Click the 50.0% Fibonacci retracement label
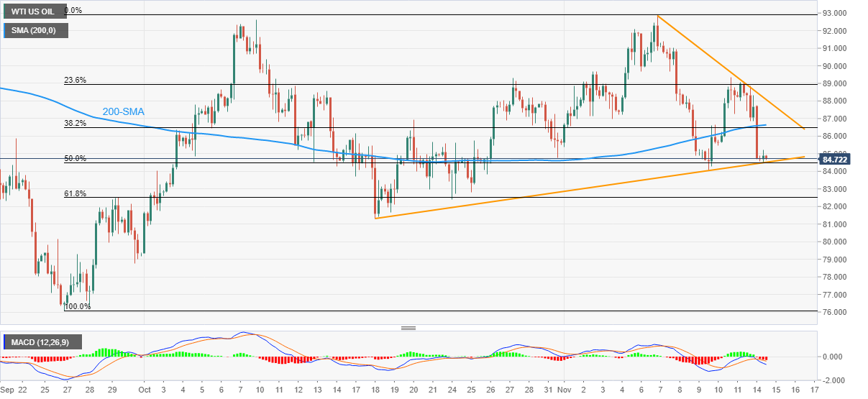Screen dimensions: 868x399 click(x=75, y=158)
